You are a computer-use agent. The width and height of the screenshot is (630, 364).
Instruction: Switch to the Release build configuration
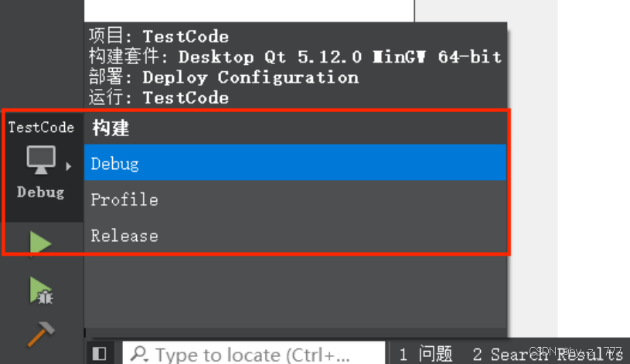295,236
